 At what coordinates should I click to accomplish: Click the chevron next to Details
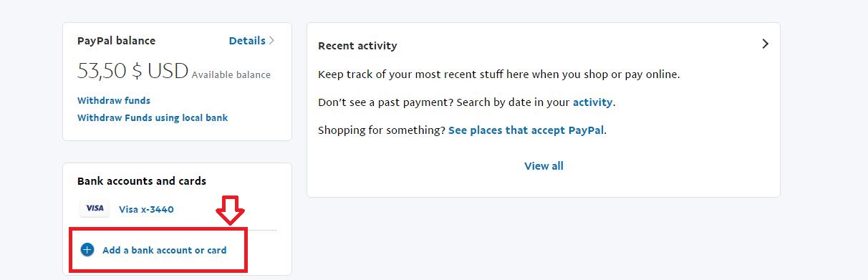point(271,41)
